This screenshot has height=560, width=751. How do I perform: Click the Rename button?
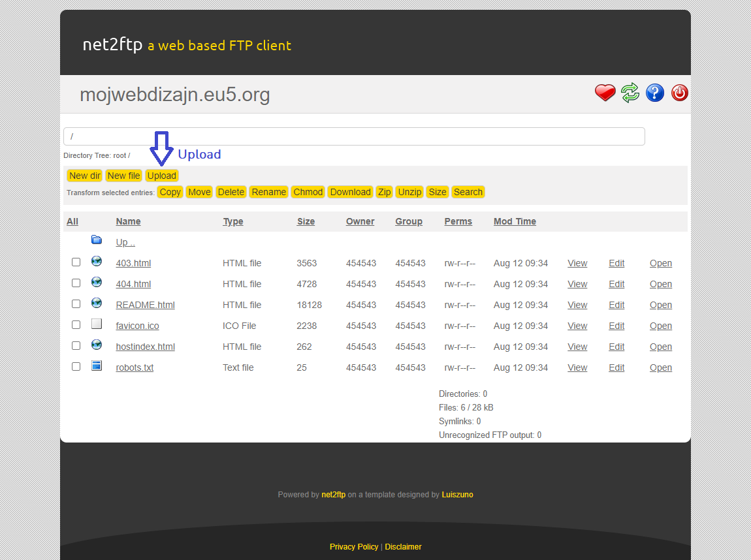(x=268, y=192)
